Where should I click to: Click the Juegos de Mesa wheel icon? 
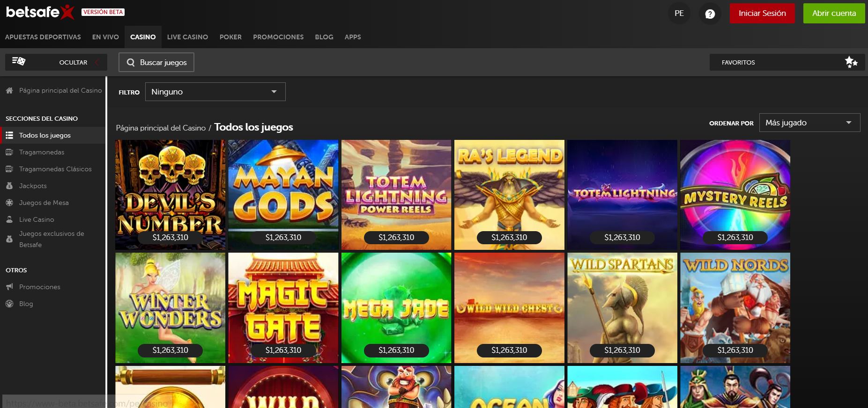click(x=9, y=203)
